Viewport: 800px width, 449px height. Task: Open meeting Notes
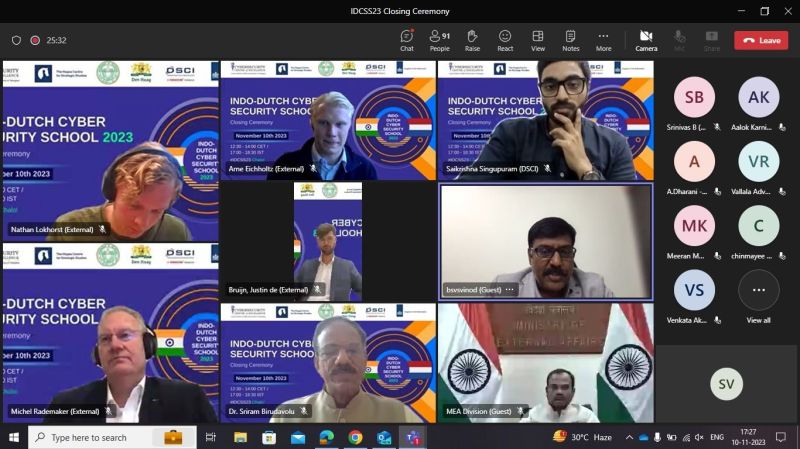(x=570, y=40)
